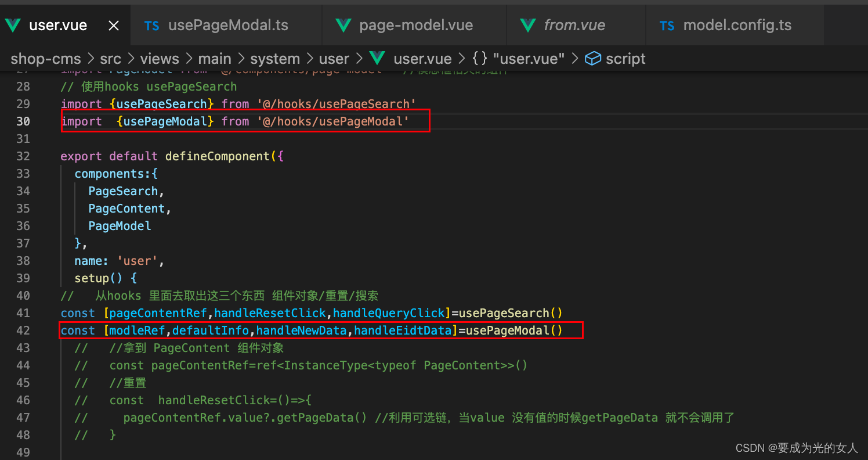Screen dimensions: 868x460
Task: Click the user folder in the breadcrumb
Action: (334, 58)
